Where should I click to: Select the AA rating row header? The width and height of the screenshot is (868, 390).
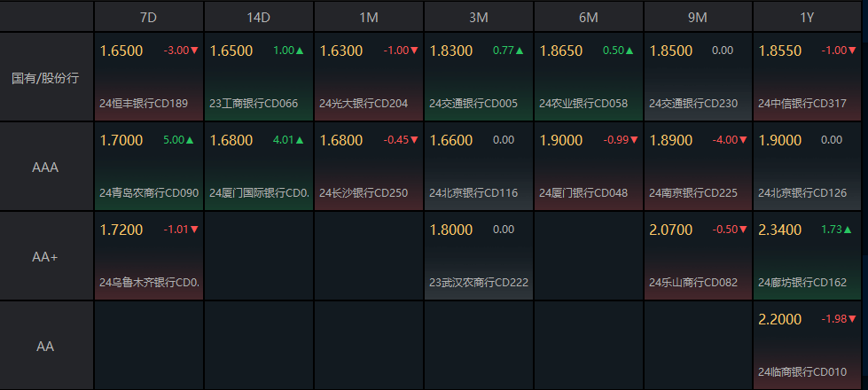click(46, 346)
